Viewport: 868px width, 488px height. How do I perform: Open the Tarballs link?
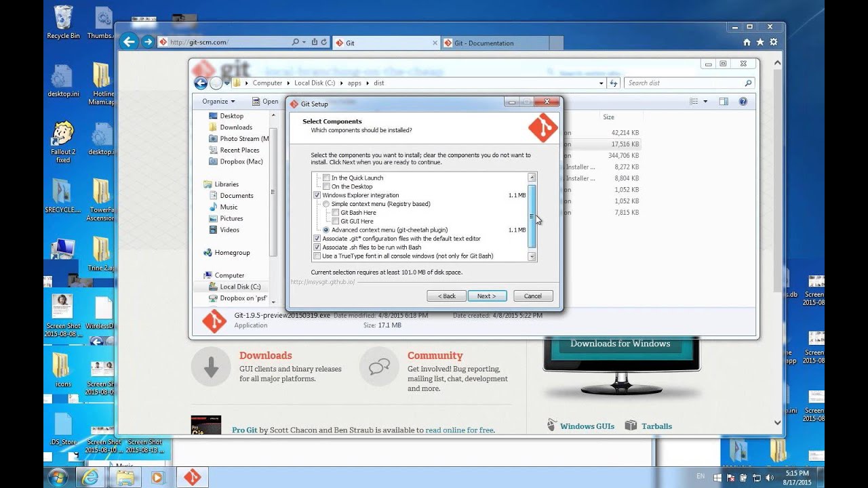656,426
